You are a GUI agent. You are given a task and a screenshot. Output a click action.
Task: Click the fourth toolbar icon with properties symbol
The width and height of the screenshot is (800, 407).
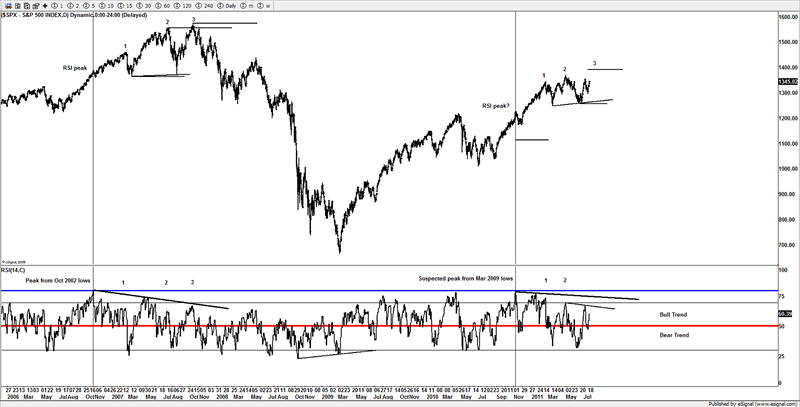[36, 6]
